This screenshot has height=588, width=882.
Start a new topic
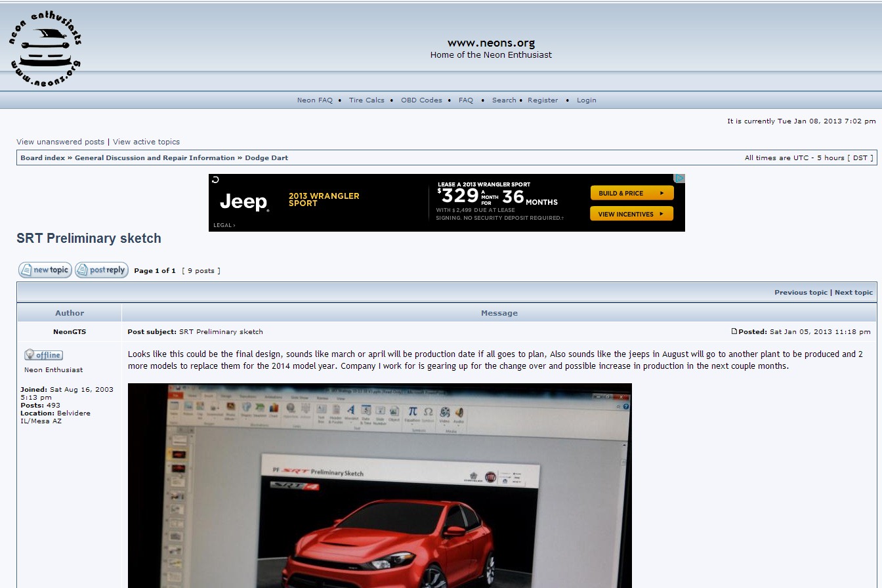tap(45, 270)
